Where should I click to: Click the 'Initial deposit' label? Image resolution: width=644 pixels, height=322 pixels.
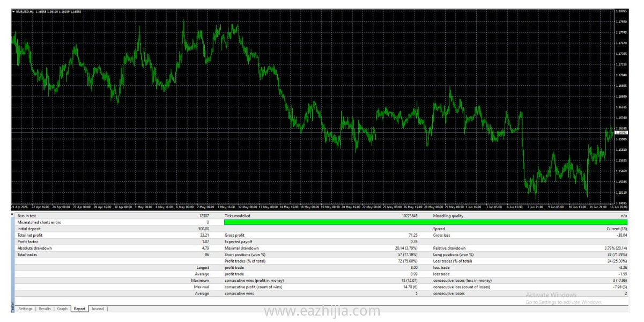tap(29, 229)
